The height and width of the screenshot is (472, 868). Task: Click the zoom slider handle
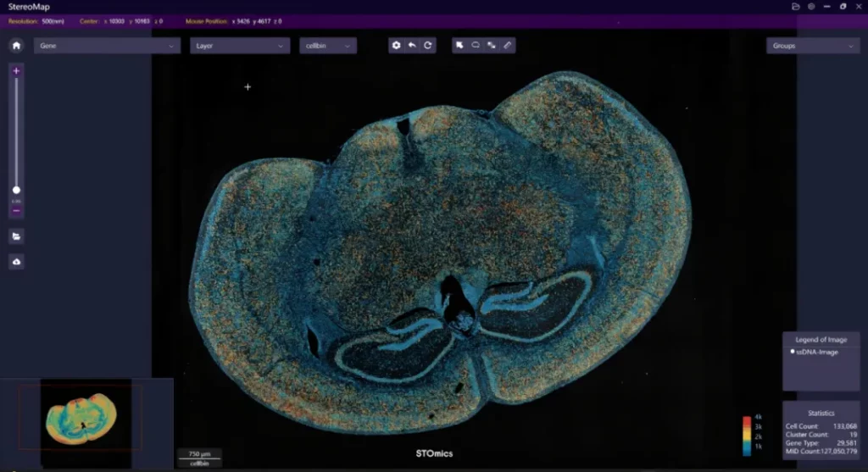[x=16, y=191]
